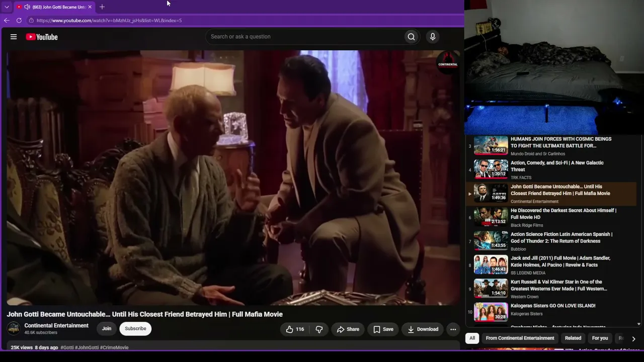
Task: Open the #CrimeMovie hashtag link
Action: click(114, 347)
